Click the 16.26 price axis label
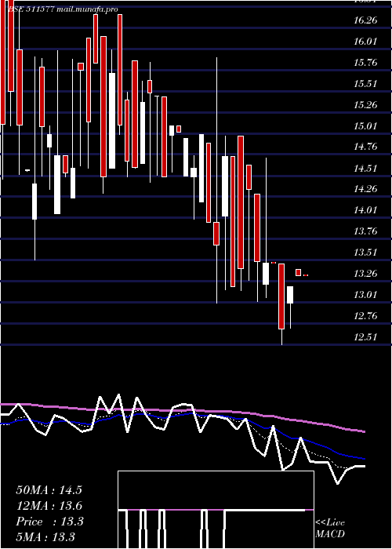The height and width of the screenshot is (549, 392). click(365, 20)
